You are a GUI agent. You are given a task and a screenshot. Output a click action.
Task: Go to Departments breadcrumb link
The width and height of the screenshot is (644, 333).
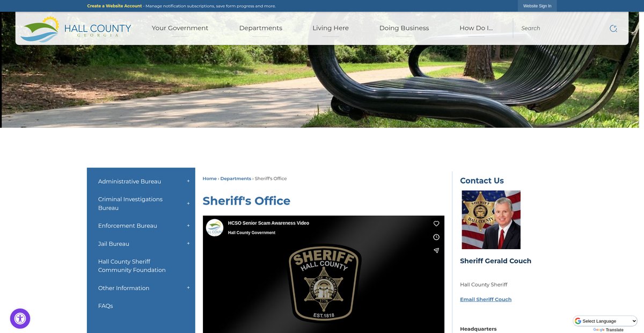point(236,178)
